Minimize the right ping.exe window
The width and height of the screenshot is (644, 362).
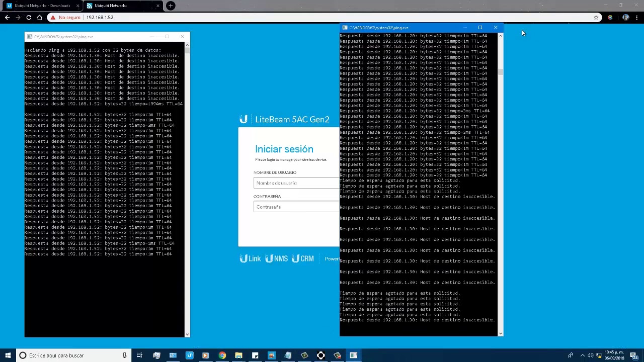point(465,28)
